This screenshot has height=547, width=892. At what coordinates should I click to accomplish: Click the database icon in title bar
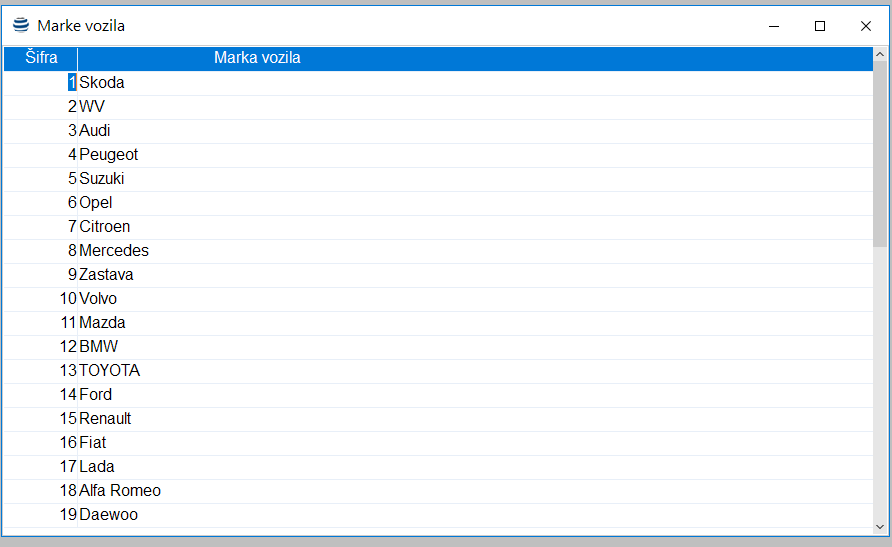[x=21, y=26]
